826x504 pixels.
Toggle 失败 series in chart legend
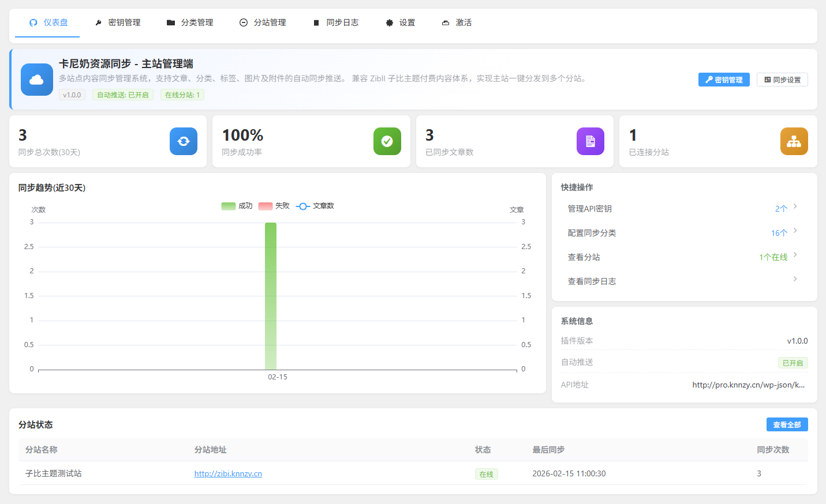(274, 206)
